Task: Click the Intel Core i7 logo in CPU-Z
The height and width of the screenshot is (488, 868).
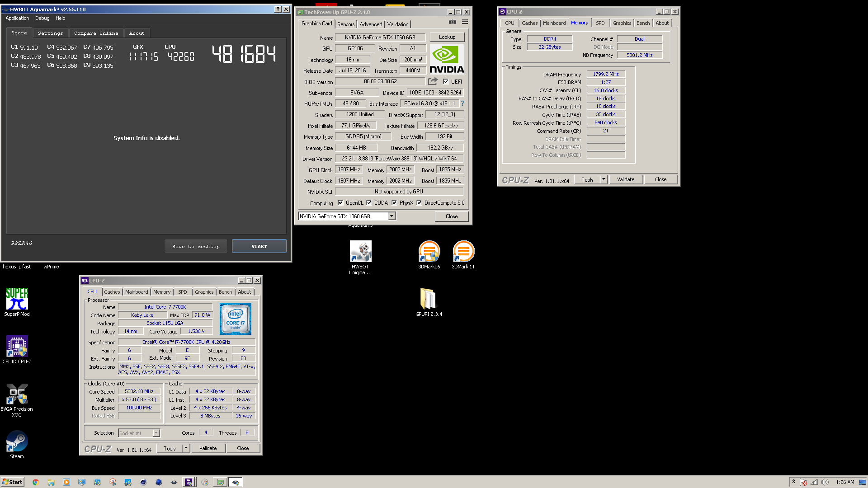Action: tap(235, 319)
